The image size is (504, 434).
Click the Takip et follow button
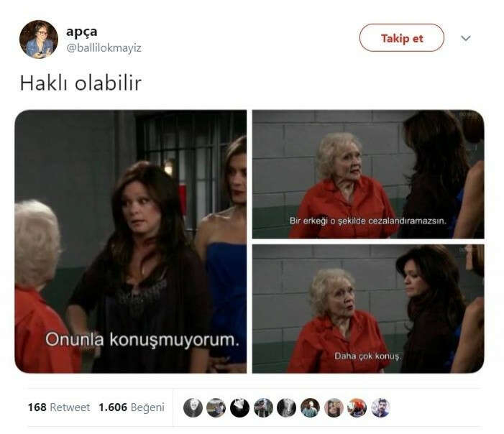pyautogui.click(x=401, y=38)
